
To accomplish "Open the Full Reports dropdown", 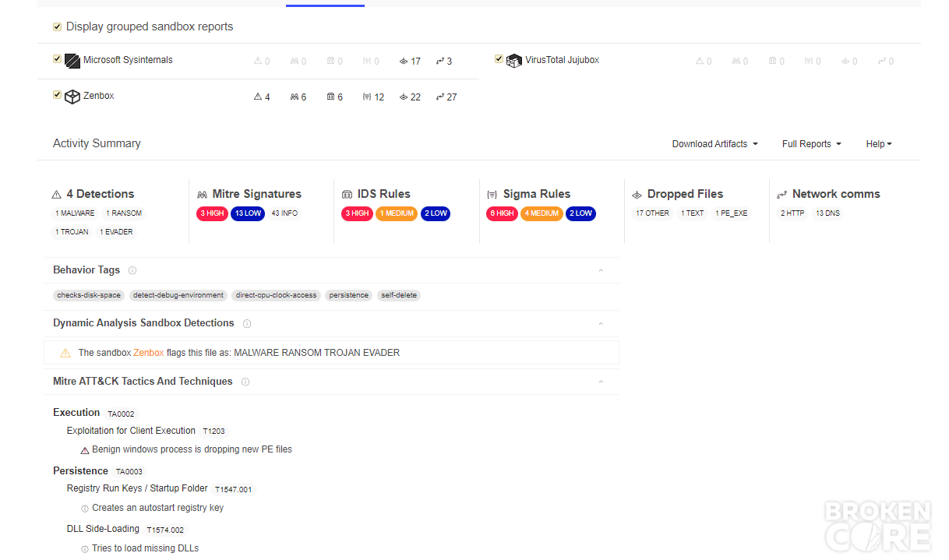I will (812, 144).
